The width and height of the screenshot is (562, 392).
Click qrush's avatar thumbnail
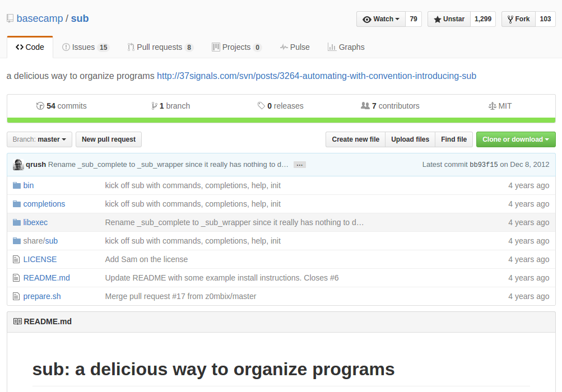tap(18, 165)
